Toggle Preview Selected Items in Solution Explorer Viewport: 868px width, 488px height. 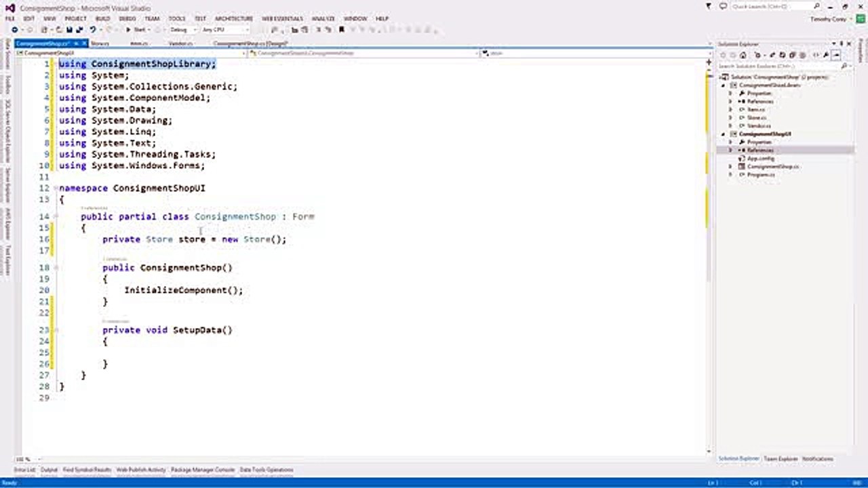point(837,55)
